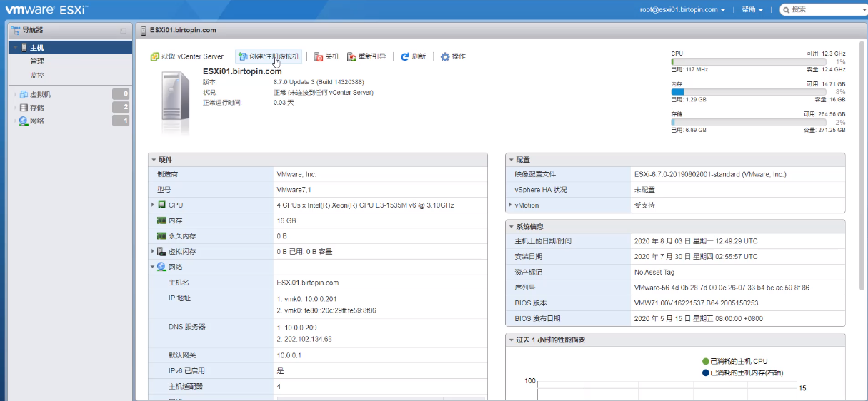
Task: Click the 内存 usage bar
Action: point(748,92)
